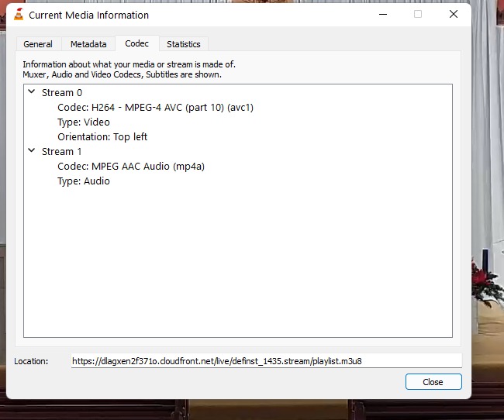Collapse the Stream 1 tree arrow
The height and width of the screenshot is (420, 504).
click(x=32, y=151)
